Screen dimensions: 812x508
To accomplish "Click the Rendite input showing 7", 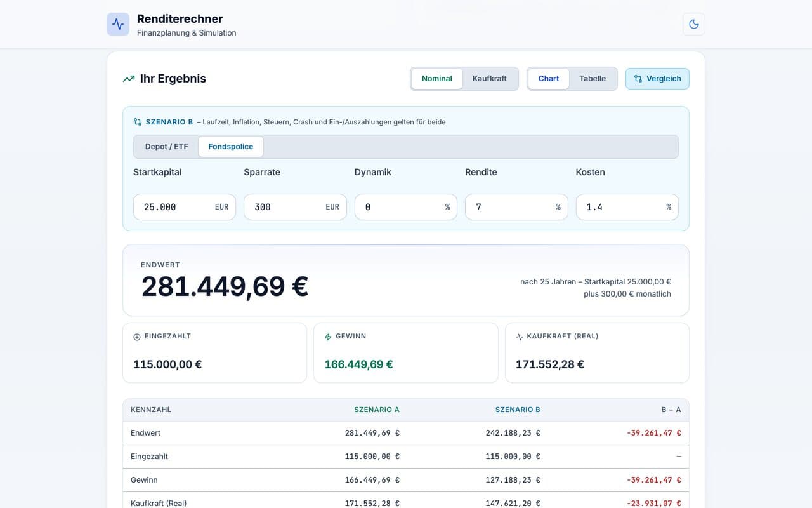I will point(516,207).
